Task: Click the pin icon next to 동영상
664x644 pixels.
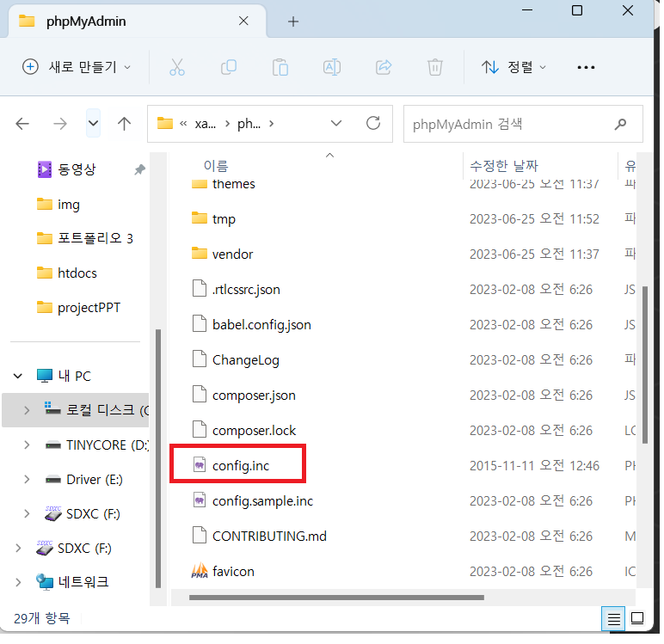Action: pyautogui.click(x=139, y=169)
